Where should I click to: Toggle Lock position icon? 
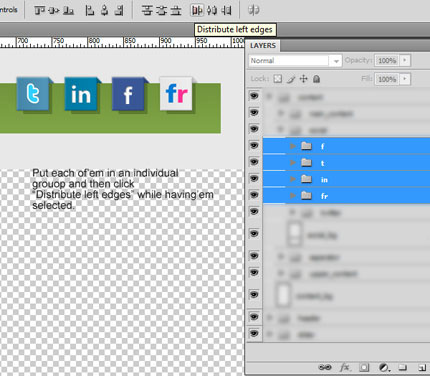coord(303,79)
